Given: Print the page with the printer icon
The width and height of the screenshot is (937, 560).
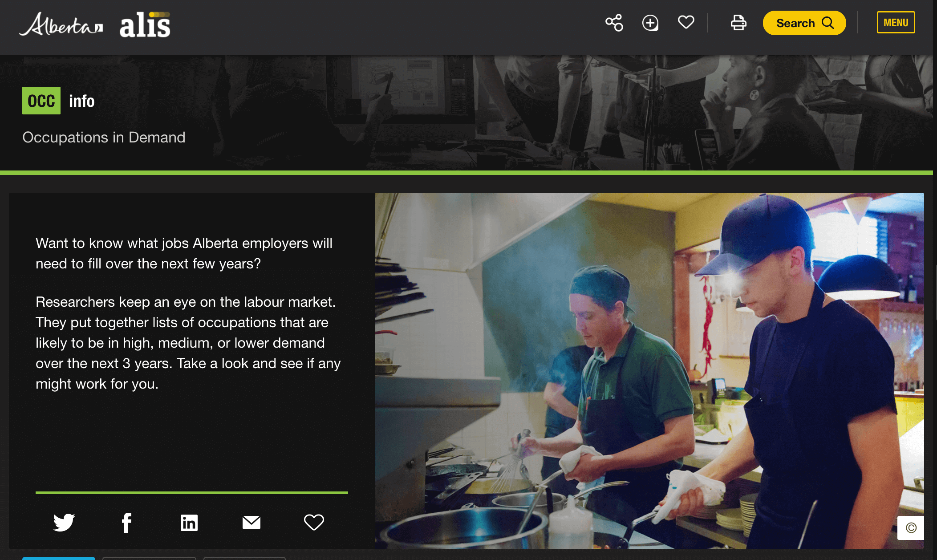Looking at the screenshot, I should click(738, 23).
